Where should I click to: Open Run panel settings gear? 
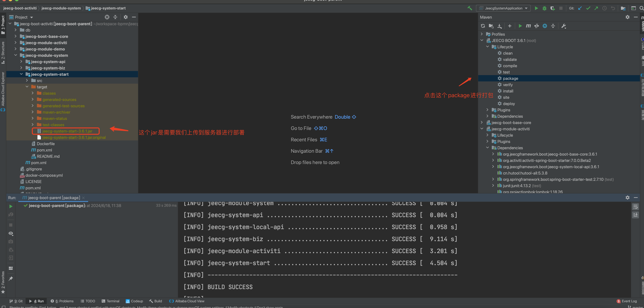[628, 198]
